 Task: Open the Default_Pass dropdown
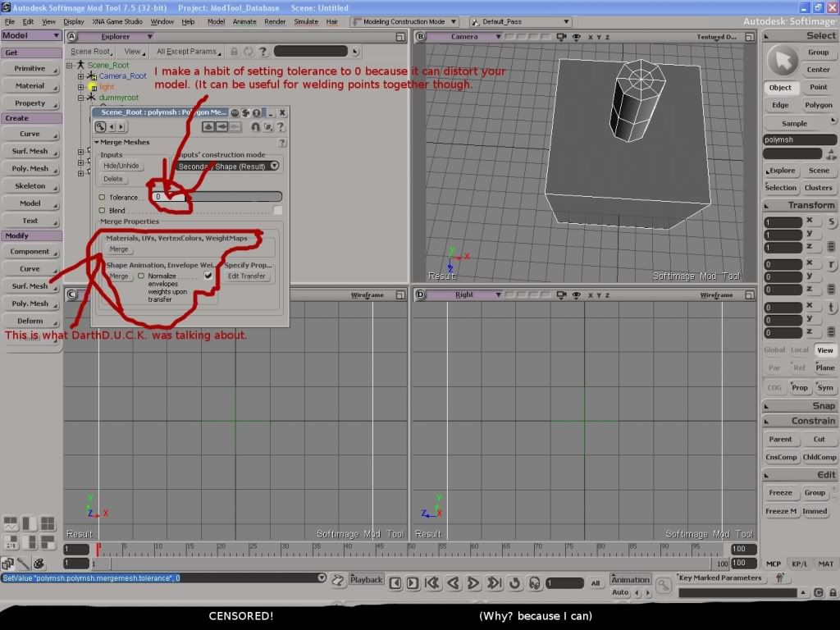(x=520, y=22)
